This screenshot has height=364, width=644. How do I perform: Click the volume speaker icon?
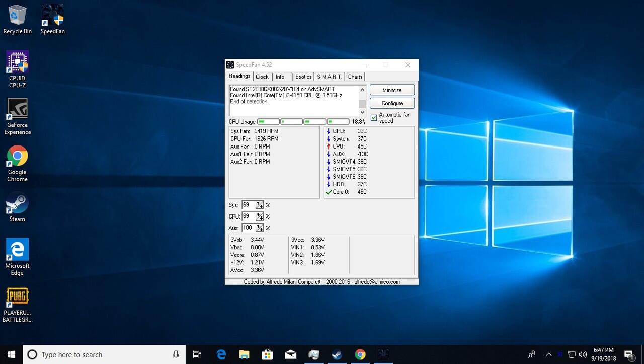click(583, 354)
